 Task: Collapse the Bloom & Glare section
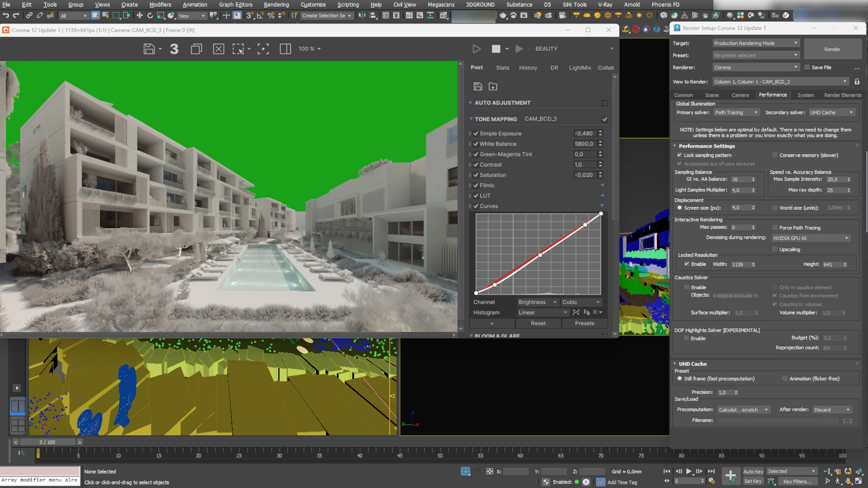[471, 335]
